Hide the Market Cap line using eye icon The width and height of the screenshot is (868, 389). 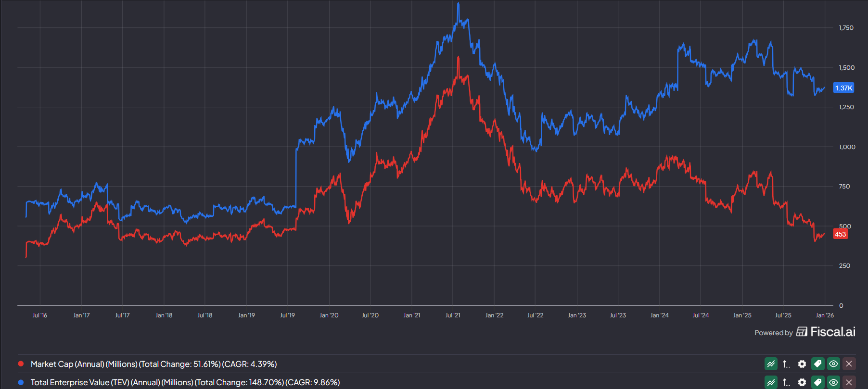[x=833, y=364]
